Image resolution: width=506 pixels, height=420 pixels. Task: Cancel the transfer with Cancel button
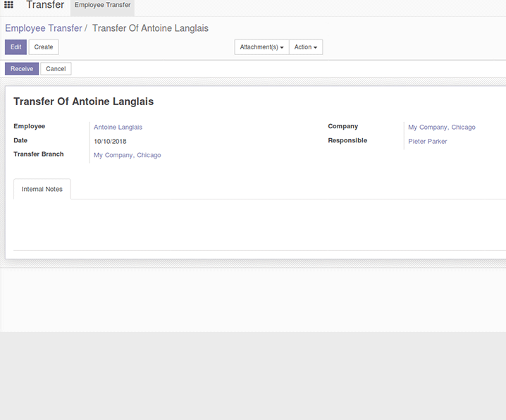[x=56, y=69]
